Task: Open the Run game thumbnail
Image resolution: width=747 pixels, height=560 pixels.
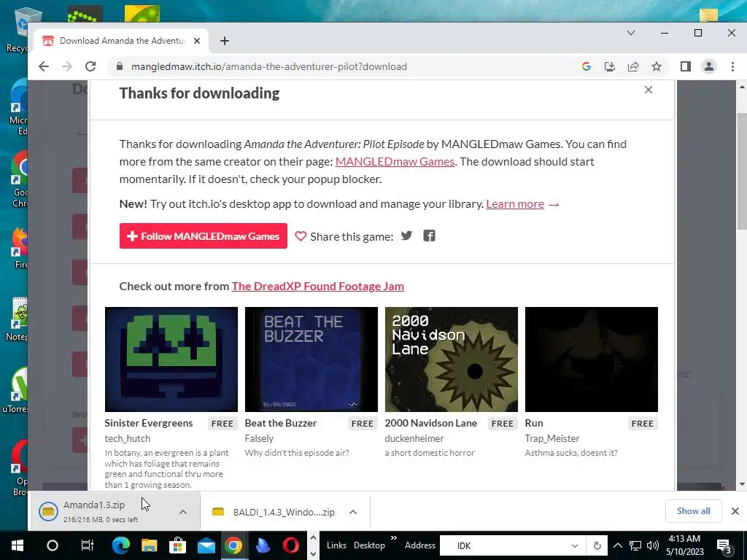Action: (591, 359)
